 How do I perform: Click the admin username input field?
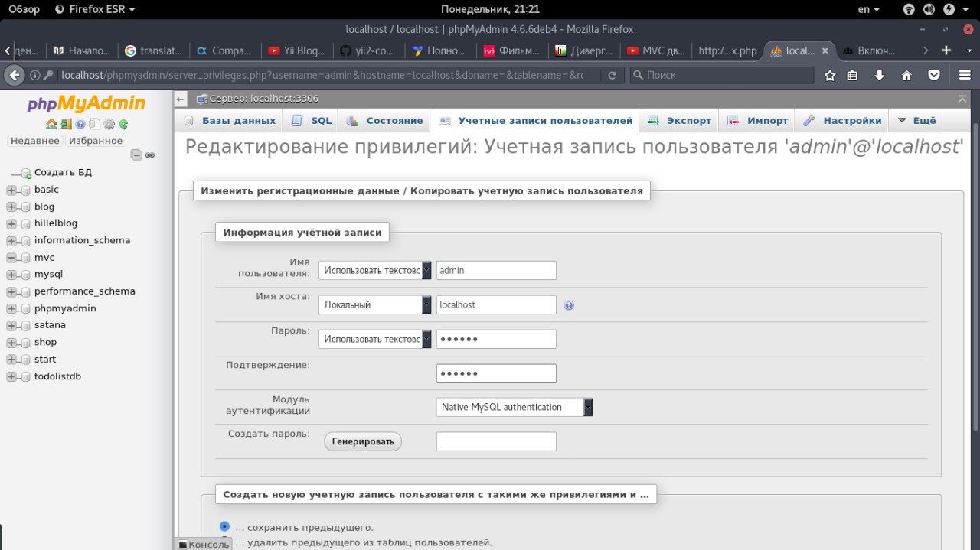tap(496, 271)
